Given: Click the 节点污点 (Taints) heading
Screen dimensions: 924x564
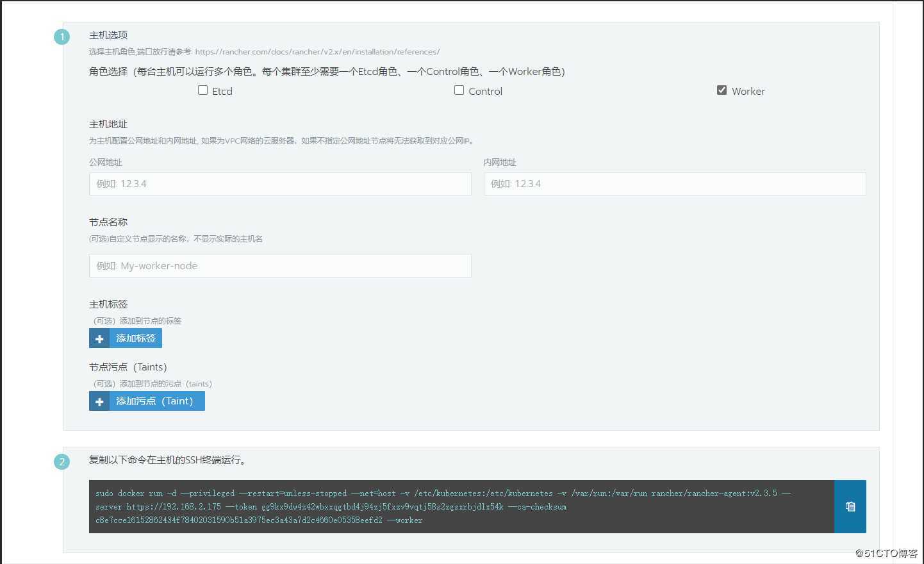Looking at the screenshot, I should [x=128, y=367].
